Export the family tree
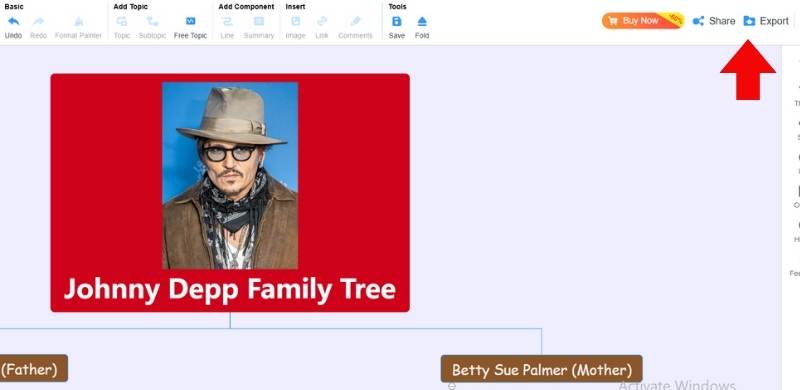This screenshot has width=800, height=390. coord(766,21)
